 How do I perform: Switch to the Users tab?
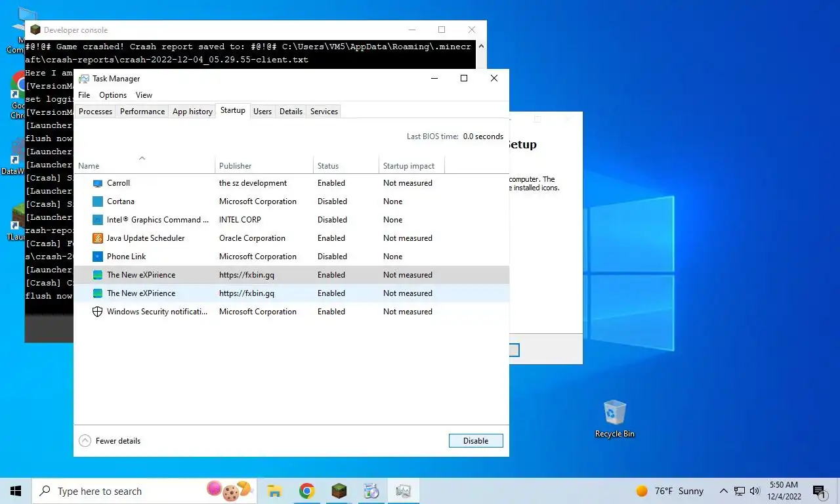coord(262,112)
